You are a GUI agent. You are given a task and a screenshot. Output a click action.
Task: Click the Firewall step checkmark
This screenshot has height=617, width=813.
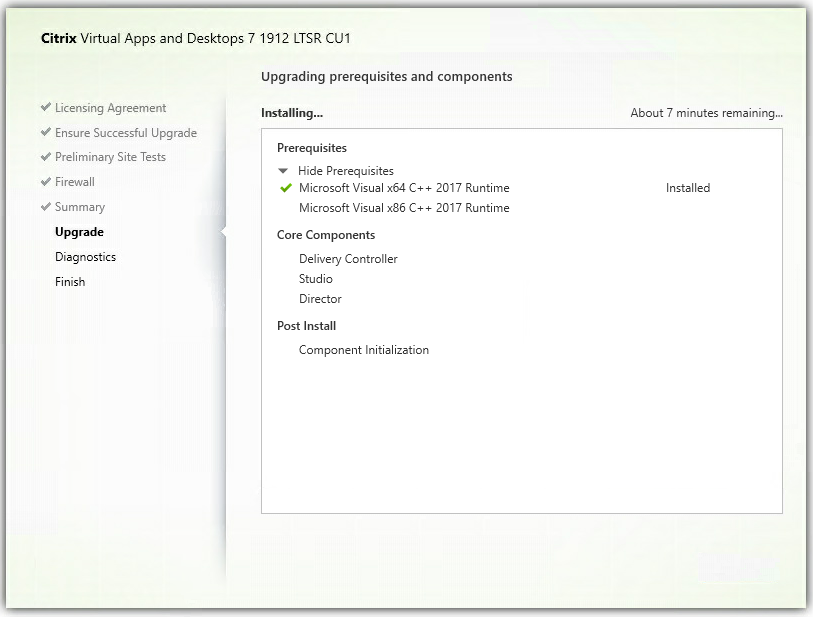pos(46,181)
